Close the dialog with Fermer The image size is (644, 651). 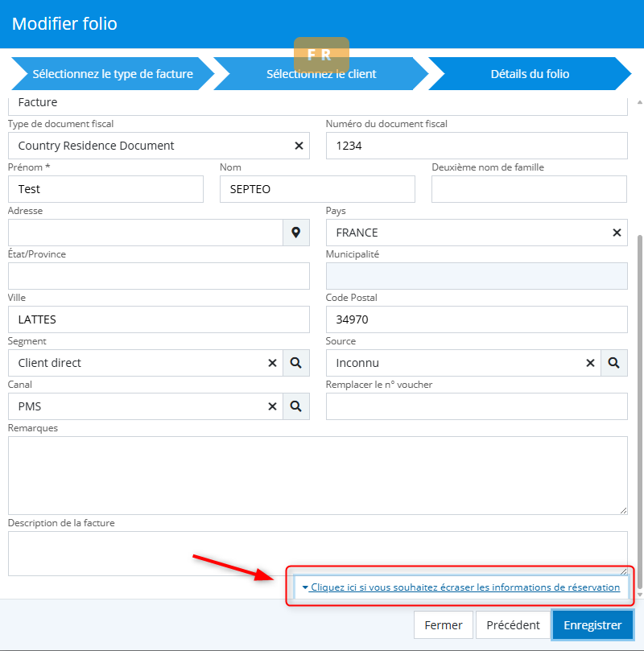[x=444, y=625]
